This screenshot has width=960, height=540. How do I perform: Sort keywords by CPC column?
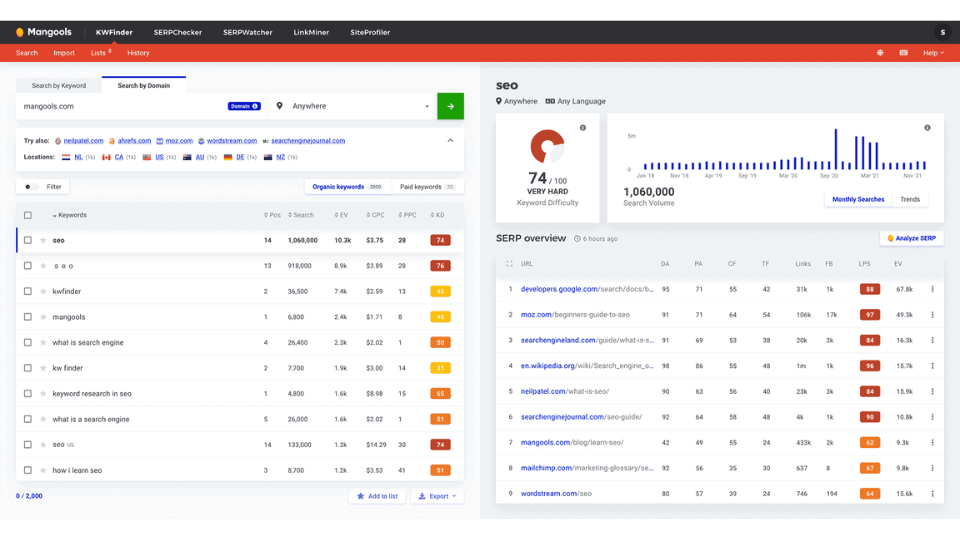point(375,215)
